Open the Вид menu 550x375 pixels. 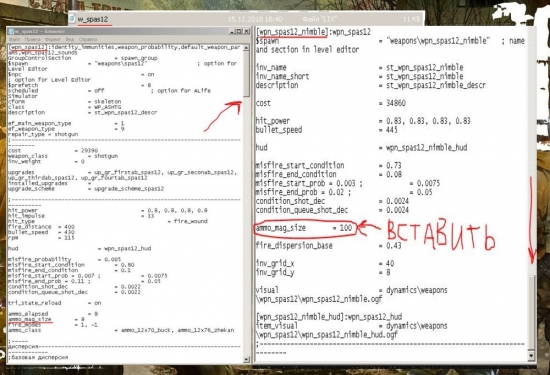click(70, 39)
